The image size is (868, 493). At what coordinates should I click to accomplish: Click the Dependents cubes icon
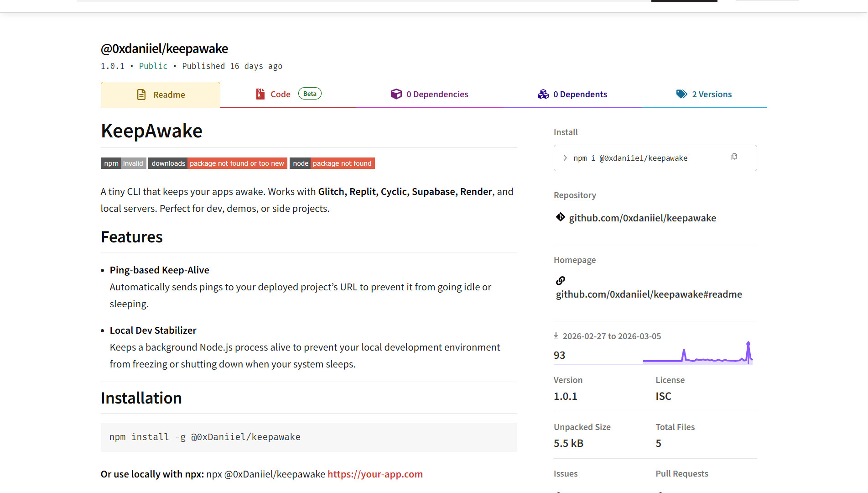(543, 94)
